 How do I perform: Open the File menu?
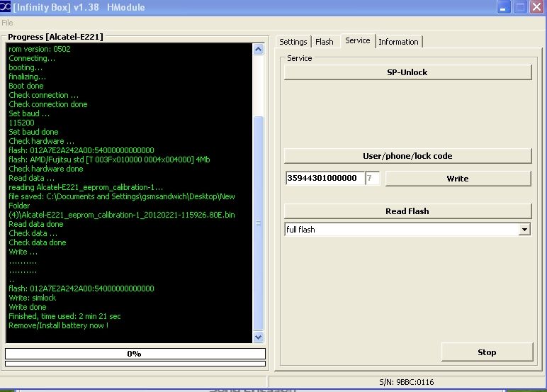pos(7,23)
